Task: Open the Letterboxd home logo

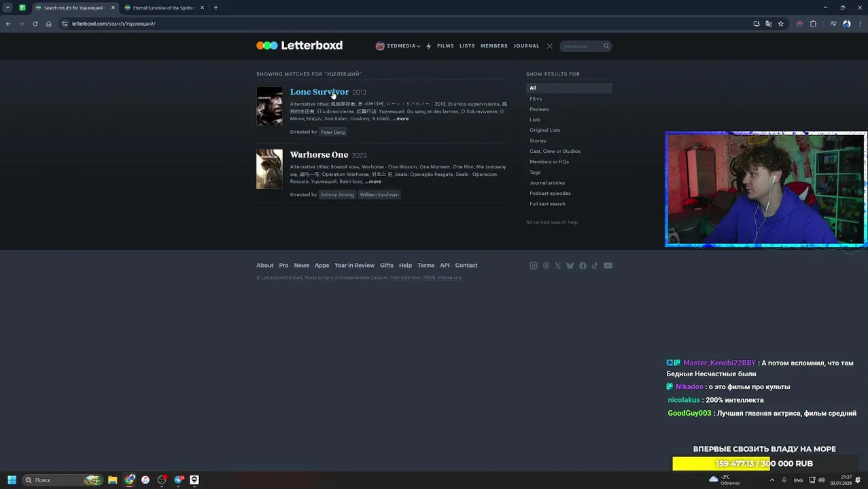Action: tap(299, 46)
